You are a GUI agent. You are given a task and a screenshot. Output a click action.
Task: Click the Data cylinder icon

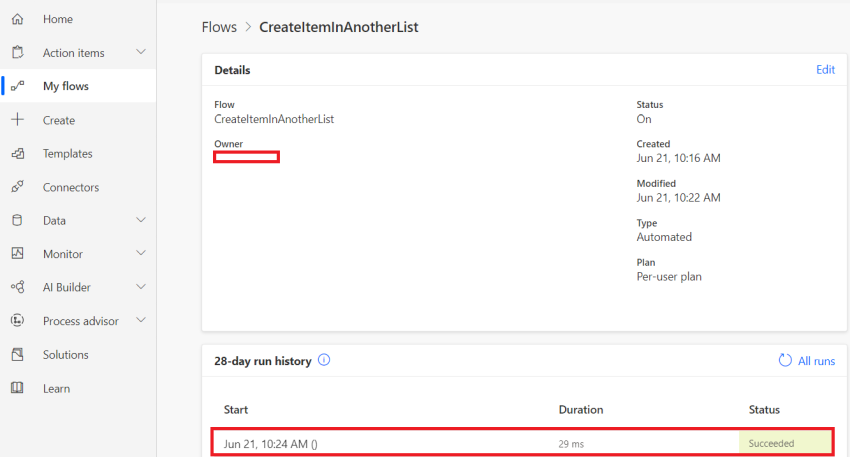(x=17, y=221)
